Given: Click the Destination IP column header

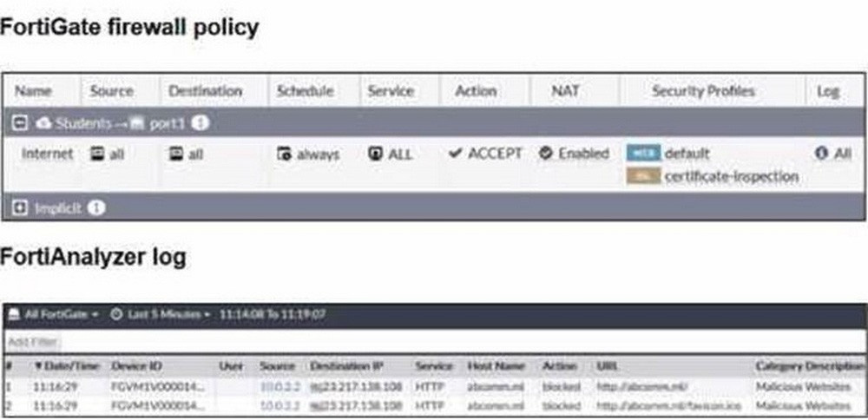Looking at the screenshot, I should pyautogui.click(x=346, y=366).
